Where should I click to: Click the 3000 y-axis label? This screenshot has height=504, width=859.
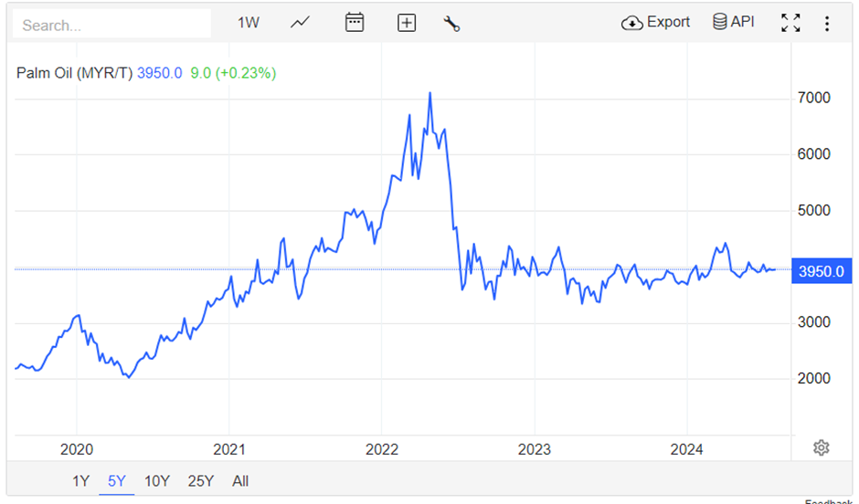coord(814,322)
